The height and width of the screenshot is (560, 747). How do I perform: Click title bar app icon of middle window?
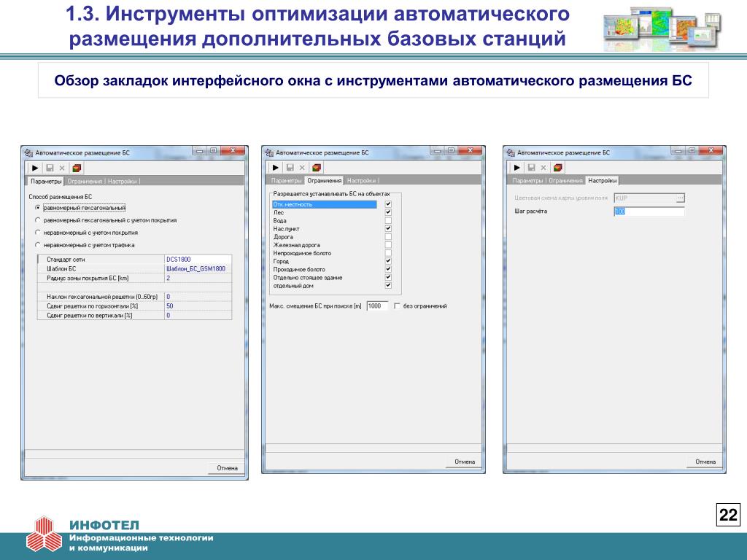point(269,153)
